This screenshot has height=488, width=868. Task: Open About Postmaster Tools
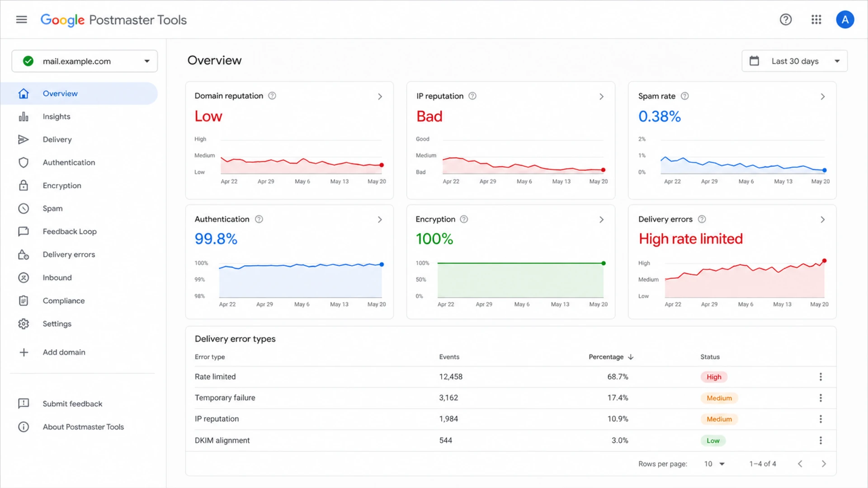click(x=83, y=427)
